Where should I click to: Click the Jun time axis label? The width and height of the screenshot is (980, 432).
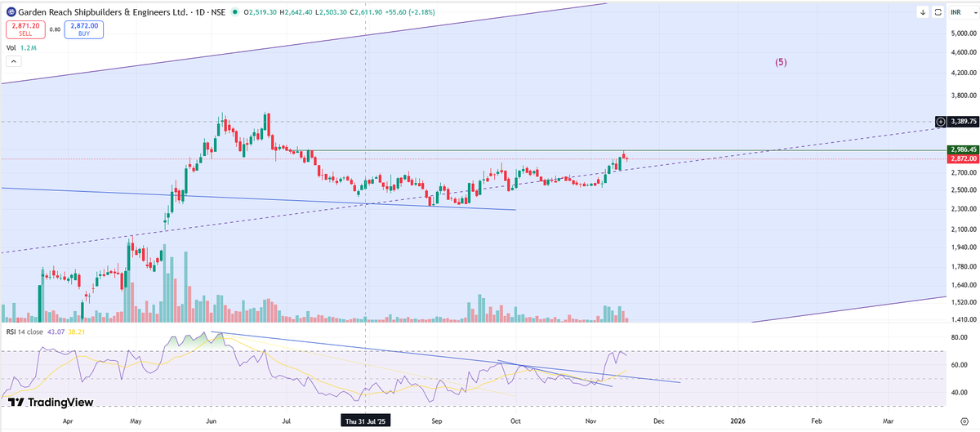[x=211, y=420]
